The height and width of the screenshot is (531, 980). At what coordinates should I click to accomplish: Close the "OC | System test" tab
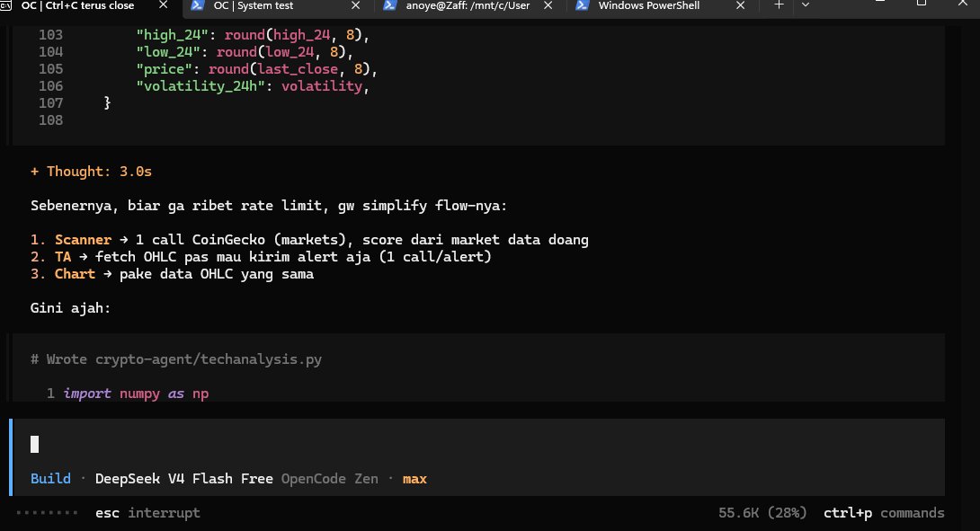click(x=356, y=5)
